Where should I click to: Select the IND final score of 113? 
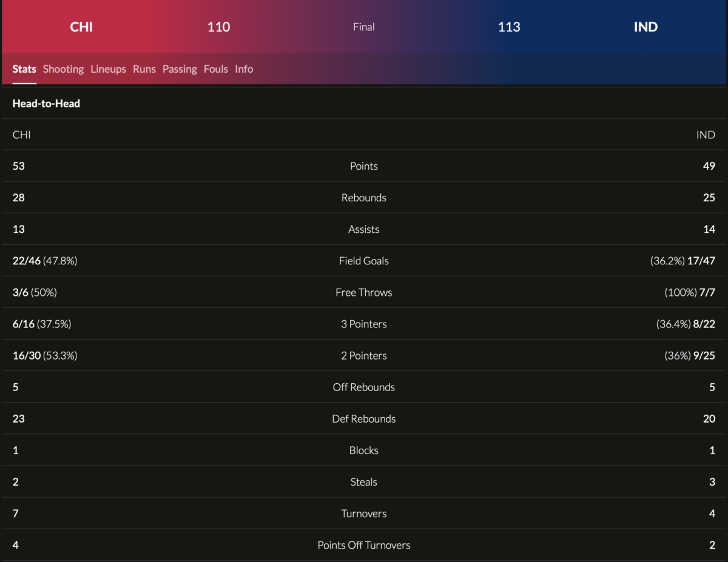509,27
